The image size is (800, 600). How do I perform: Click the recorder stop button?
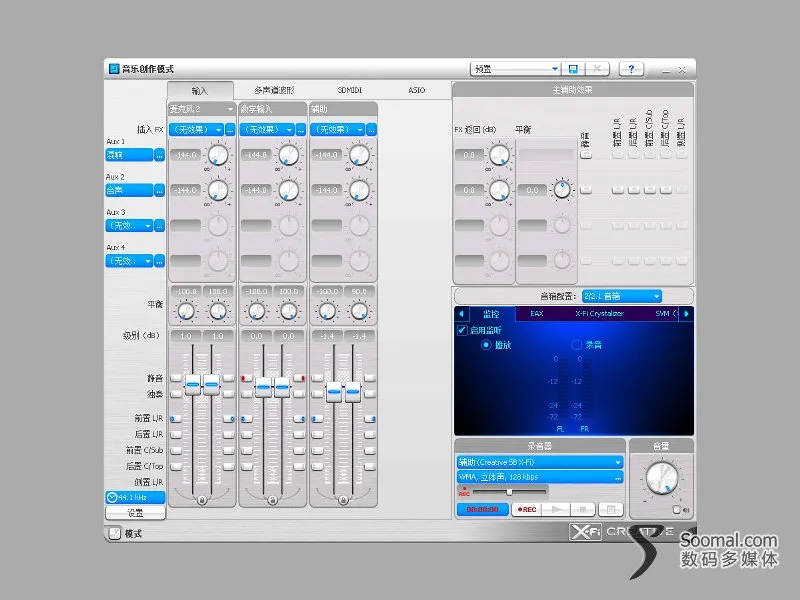583,509
